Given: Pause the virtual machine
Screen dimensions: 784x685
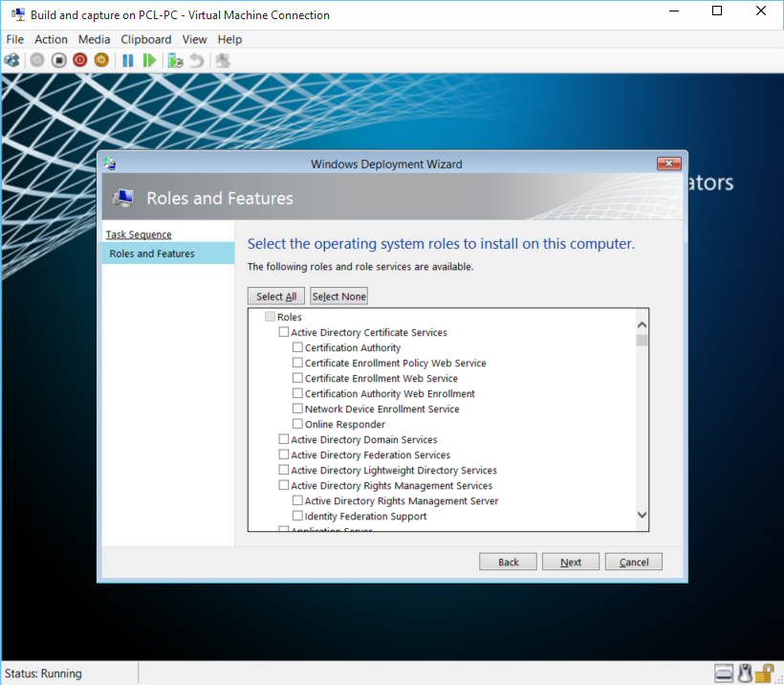Looking at the screenshot, I should (127, 60).
